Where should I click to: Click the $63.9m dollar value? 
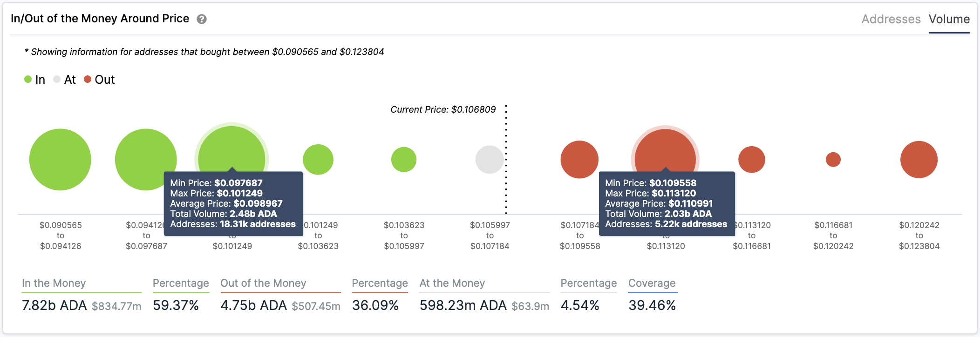pyautogui.click(x=531, y=306)
